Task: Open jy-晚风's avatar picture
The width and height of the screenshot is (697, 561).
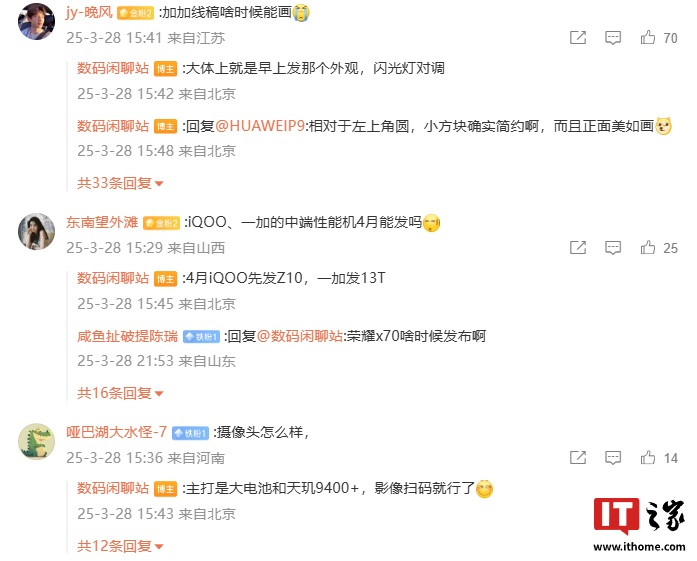Action: click(x=36, y=21)
